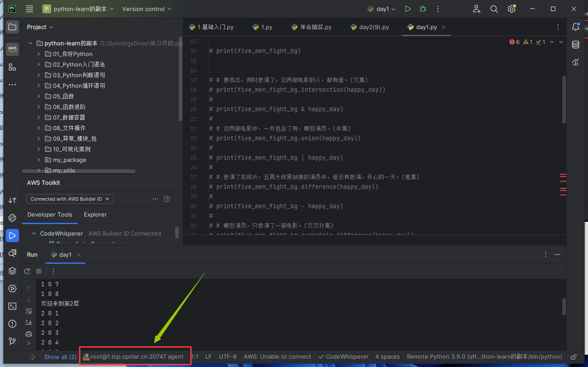The image size is (588, 367).
Task: Click Show all (2) link in status bar
Action: pyautogui.click(x=60, y=357)
